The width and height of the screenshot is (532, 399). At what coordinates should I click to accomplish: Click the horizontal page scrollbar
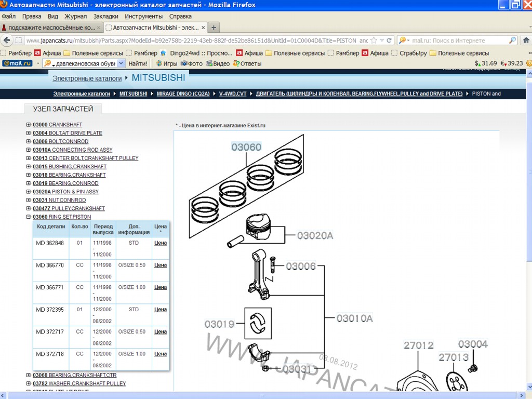[x=263, y=395]
